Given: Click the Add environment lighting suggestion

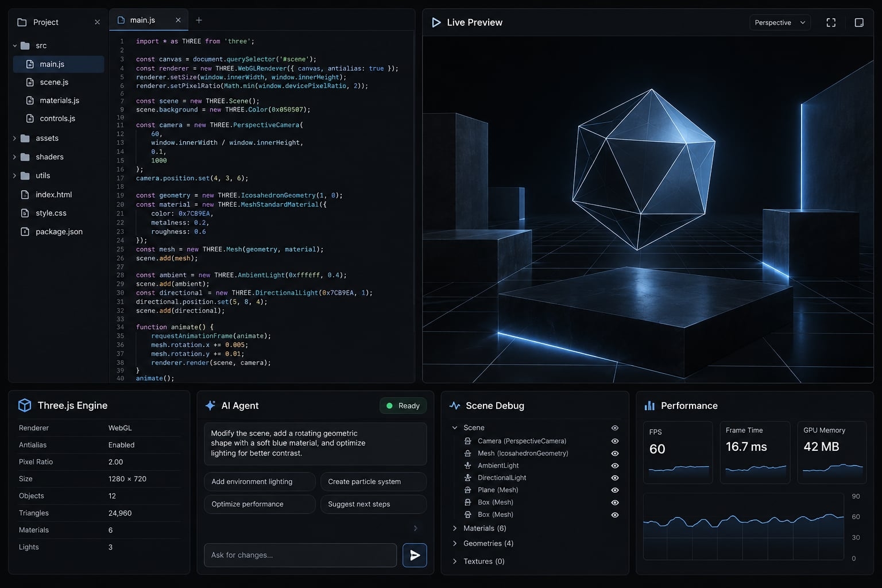Looking at the screenshot, I should pos(260,482).
